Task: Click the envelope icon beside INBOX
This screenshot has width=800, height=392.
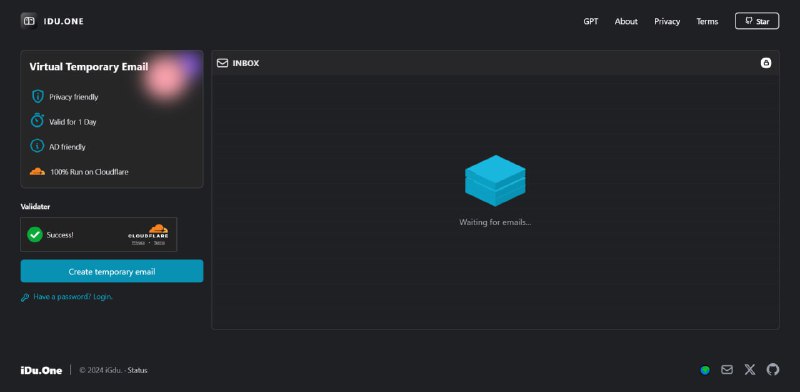Action: click(222, 63)
